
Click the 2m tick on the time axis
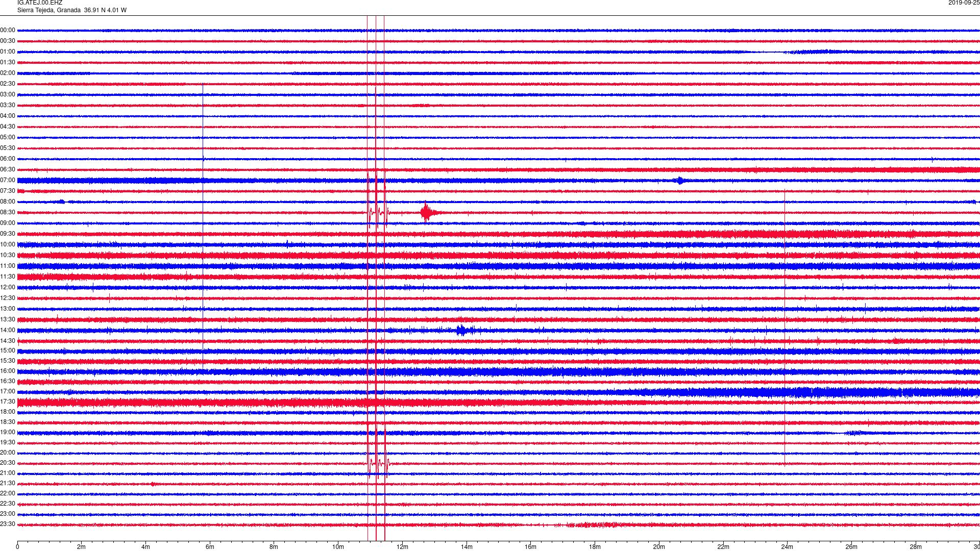click(x=82, y=547)
